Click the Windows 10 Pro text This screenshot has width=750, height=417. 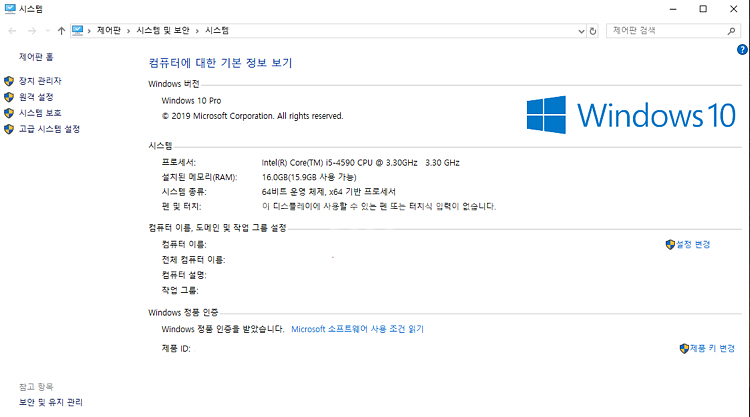pos(191,100)
